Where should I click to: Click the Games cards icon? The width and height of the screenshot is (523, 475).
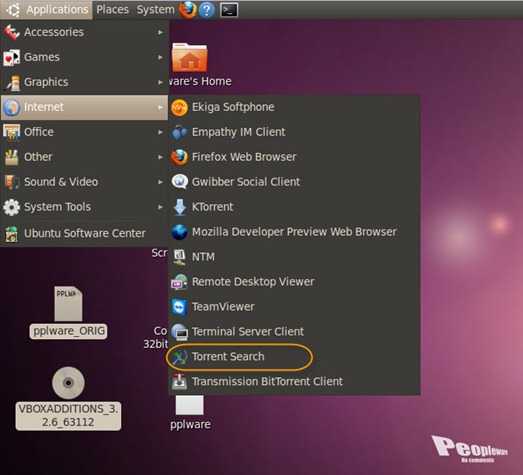coord(12,57)
